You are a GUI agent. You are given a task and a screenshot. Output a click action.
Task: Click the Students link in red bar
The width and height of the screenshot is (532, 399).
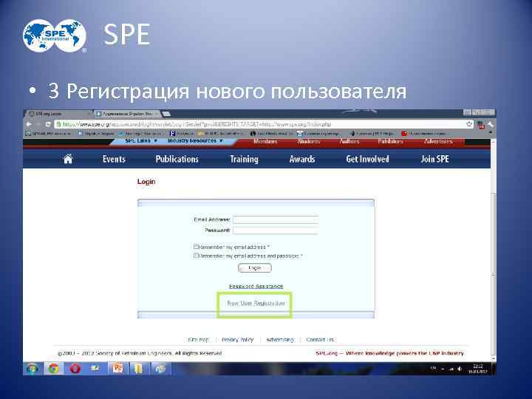(308, 141)
